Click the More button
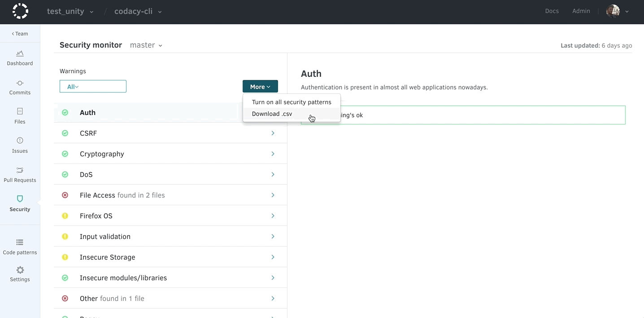This screenshot has height=318, width=644. [x=260, y=87]
